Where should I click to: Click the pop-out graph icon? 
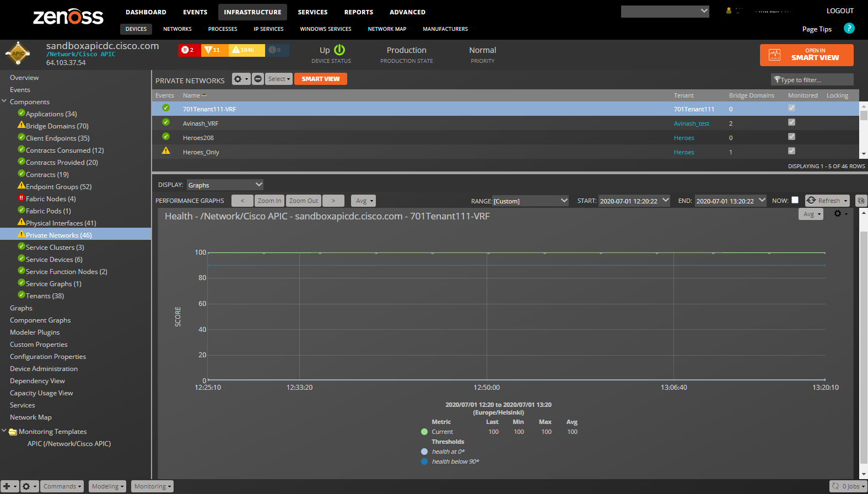(861, 201)
